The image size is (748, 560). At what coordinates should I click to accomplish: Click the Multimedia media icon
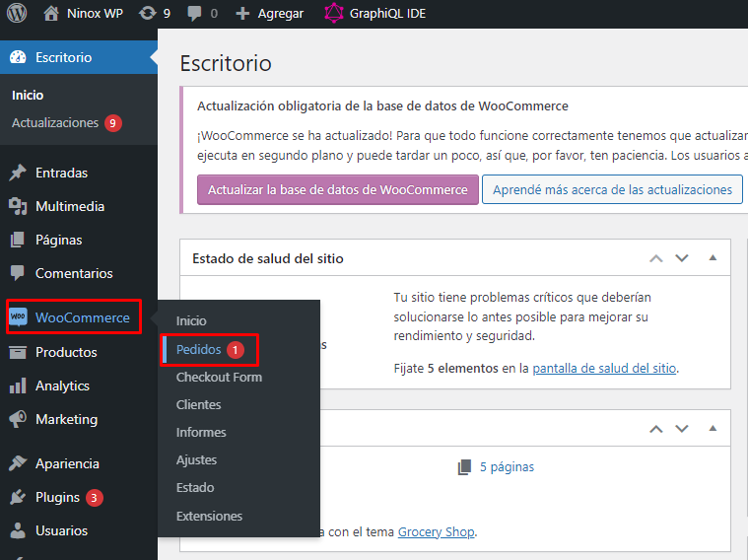point(18,206)
